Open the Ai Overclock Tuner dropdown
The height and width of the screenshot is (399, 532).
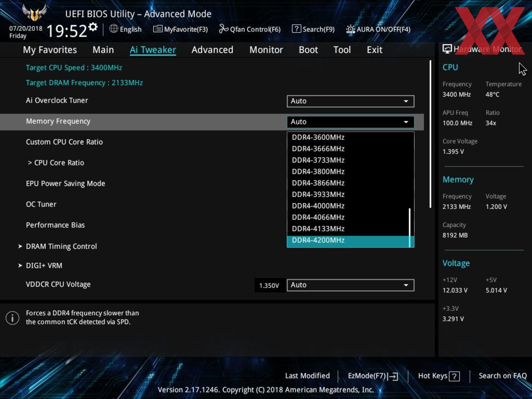coord(350,101)
